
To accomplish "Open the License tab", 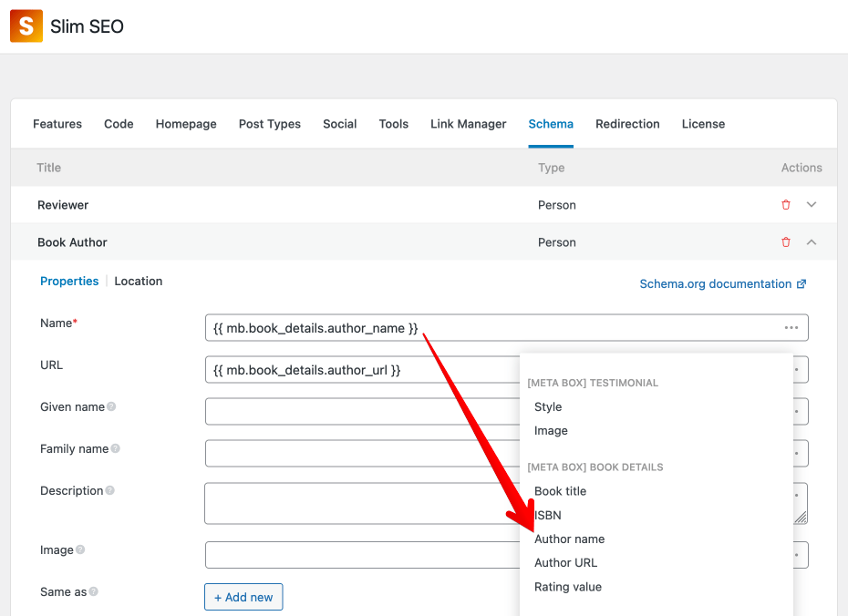I will (703, 124).
